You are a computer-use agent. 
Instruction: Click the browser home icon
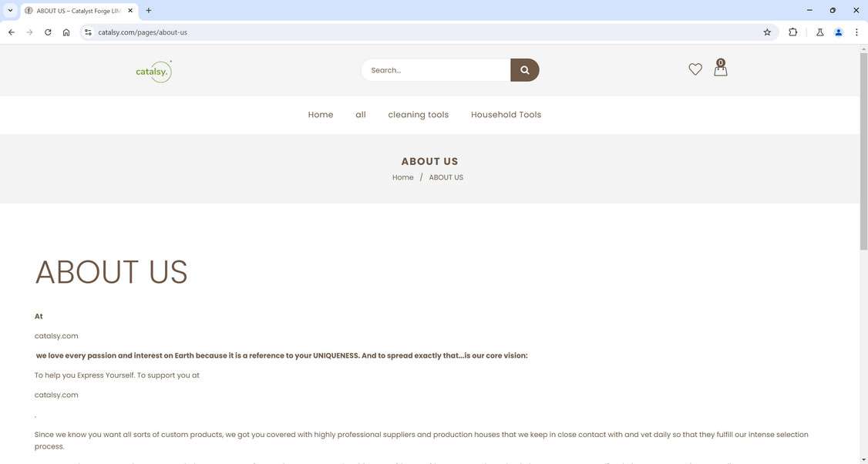pos(66,32)
